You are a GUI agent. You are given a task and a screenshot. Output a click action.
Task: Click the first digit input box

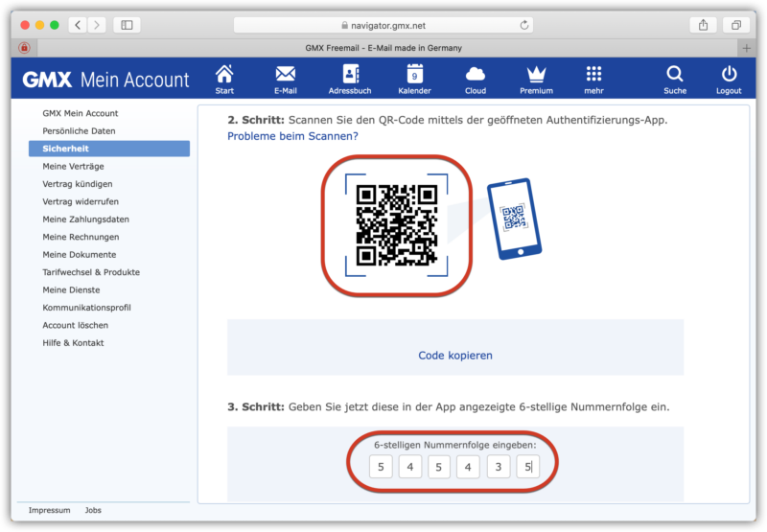coord(381,467)
